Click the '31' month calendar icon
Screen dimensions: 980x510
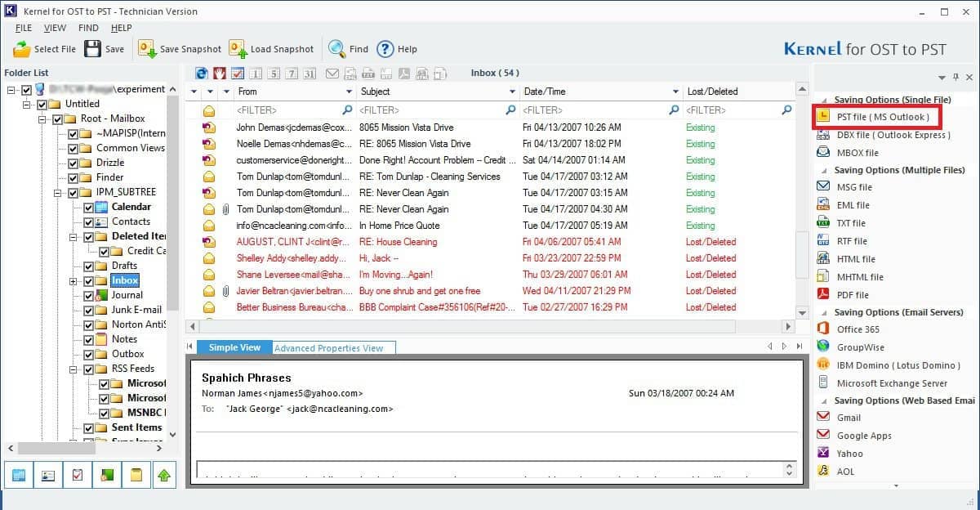coord(310,74)
